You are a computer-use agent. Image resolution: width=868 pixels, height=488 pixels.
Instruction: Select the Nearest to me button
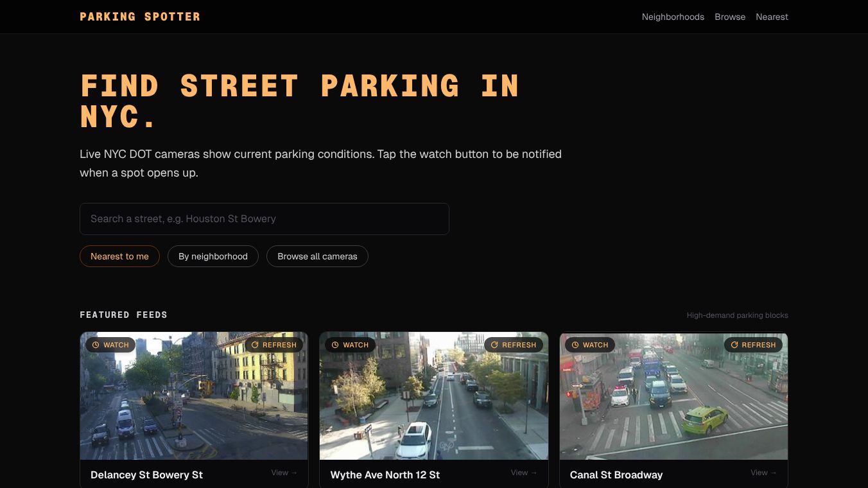(x=119, y=256)
